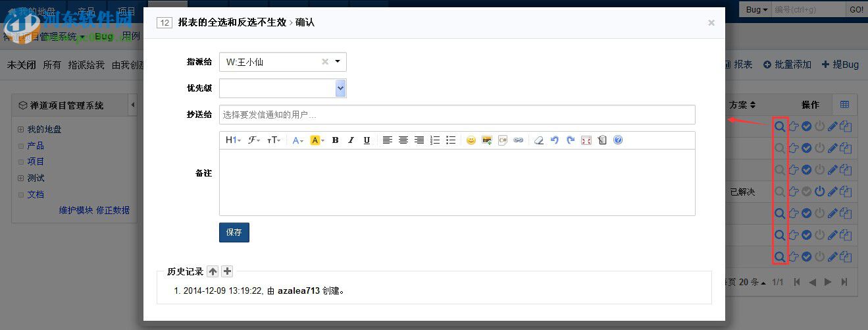This screenshot has width=868, height=330.
Task: Align remark text to the right
Action: point(419,140)
